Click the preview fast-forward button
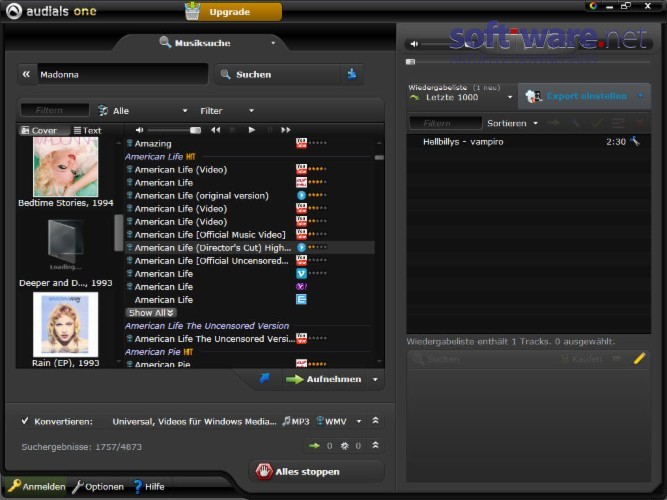The height and width of the screenshot is (500, 667). click(286, 130)
